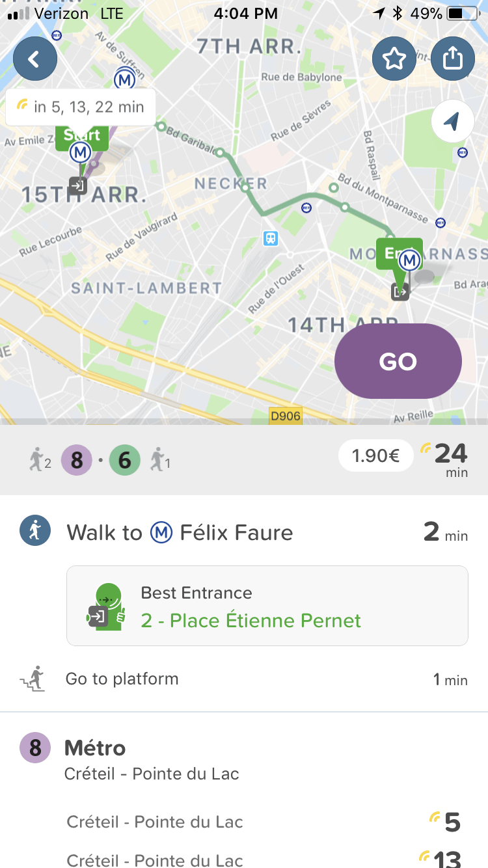Center map with the location arrow

pos(452,121)
